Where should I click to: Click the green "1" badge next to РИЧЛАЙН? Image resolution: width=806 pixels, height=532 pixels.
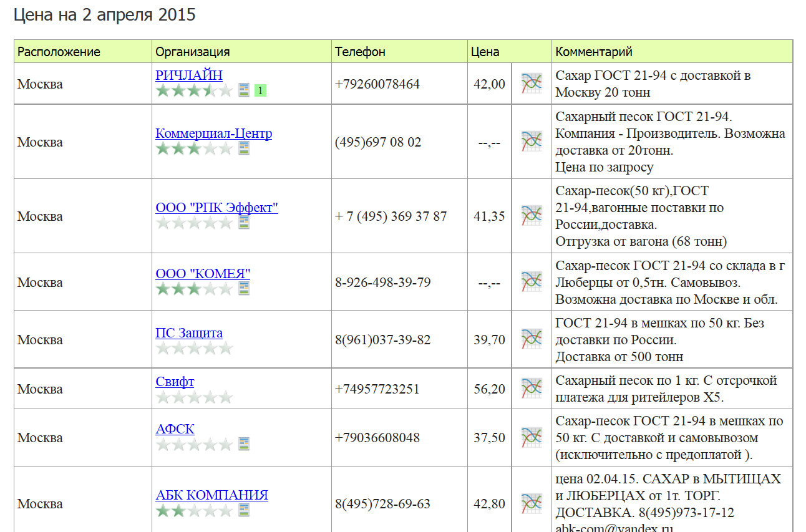[260, 91]
